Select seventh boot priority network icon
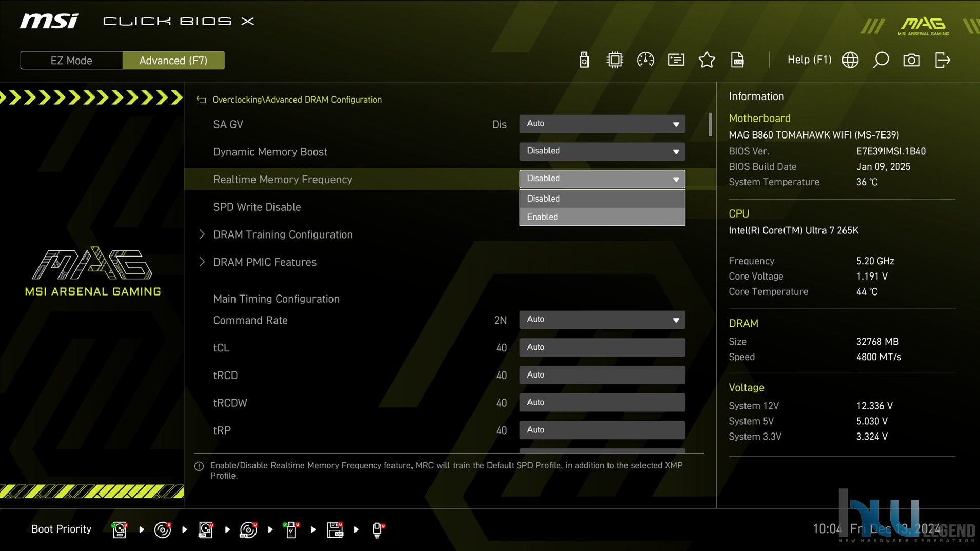This screenshot has height=551, width=980. coord(378,529)
